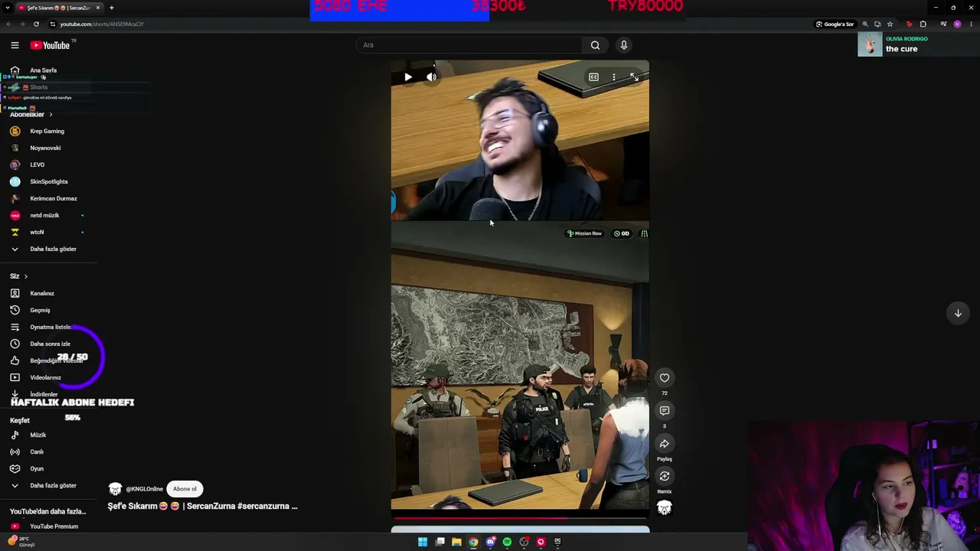980x551 pixels.
Task: Open the Daha sonra izle list
Action: pos(51,344)
